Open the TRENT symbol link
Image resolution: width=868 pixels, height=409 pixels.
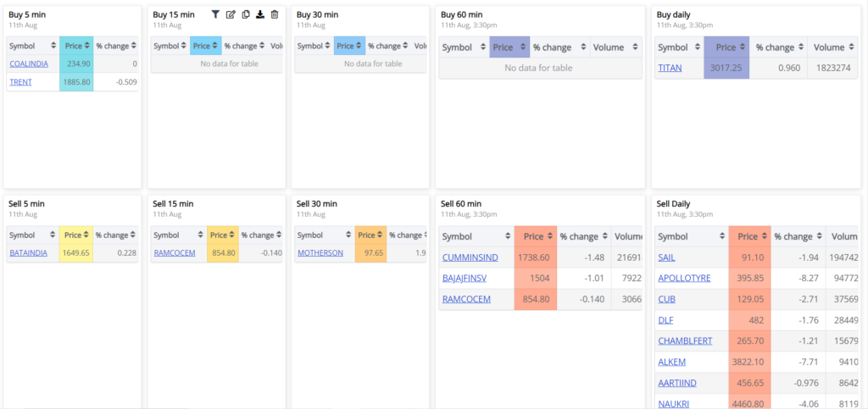coord(19,82)
